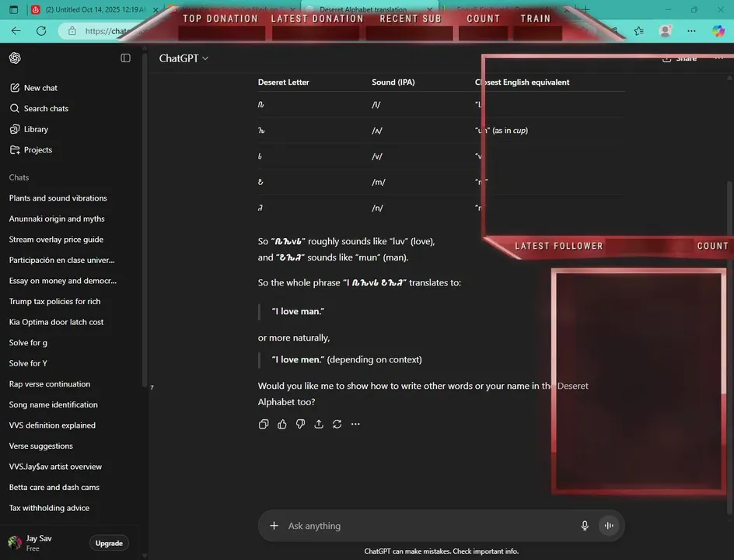
Task: Switch to the Untitled Oct 14 tab
Action: (93, 9)
